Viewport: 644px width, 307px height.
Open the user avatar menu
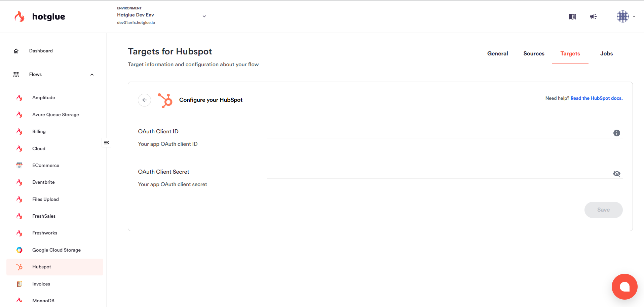pos(623,16)
